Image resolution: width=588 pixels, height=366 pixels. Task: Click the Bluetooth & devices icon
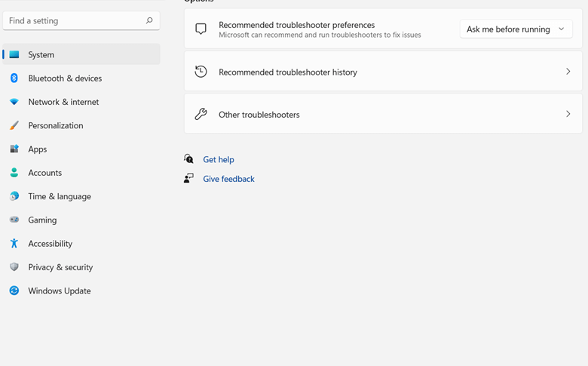point(14,78)
